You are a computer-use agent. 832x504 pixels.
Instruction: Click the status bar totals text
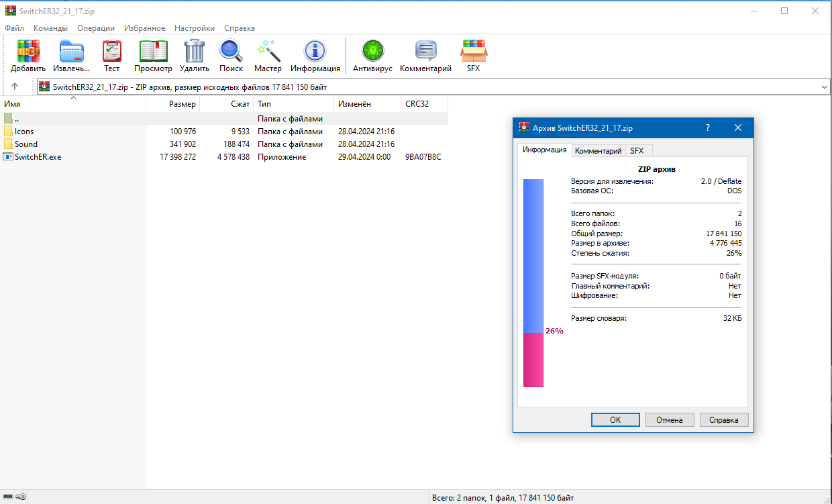tap(503, 498)
